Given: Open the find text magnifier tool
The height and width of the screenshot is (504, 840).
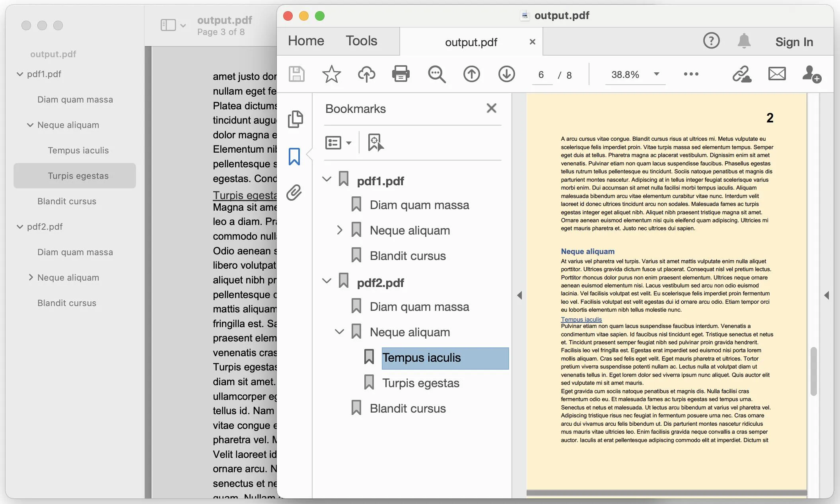Looking at the screenshot, I should (x=436, y=74).
